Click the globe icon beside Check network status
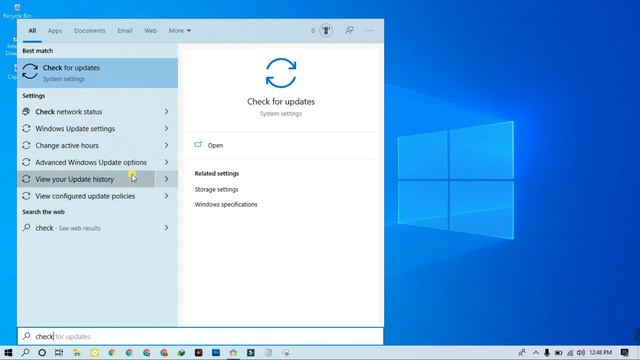640x360 pixels. click(x=26, y=111)
